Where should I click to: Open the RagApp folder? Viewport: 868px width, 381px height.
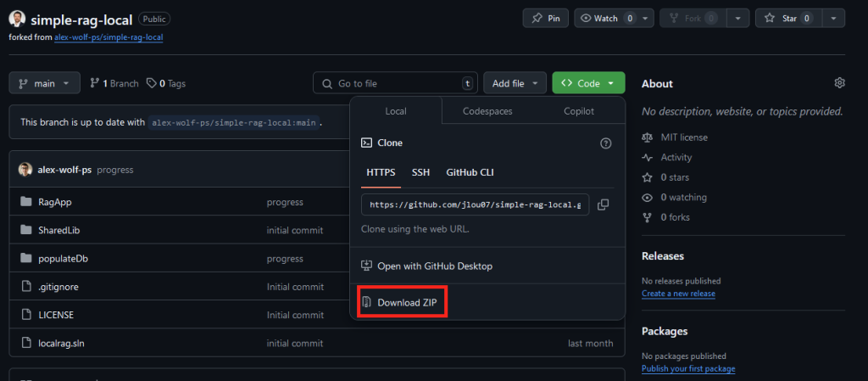pos(55,202)
